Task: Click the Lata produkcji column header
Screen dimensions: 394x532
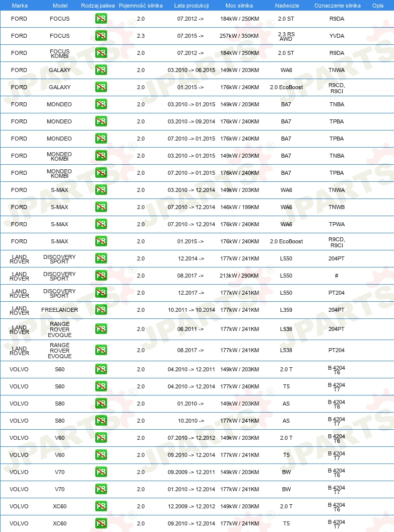Action: [x=191, y=6]
